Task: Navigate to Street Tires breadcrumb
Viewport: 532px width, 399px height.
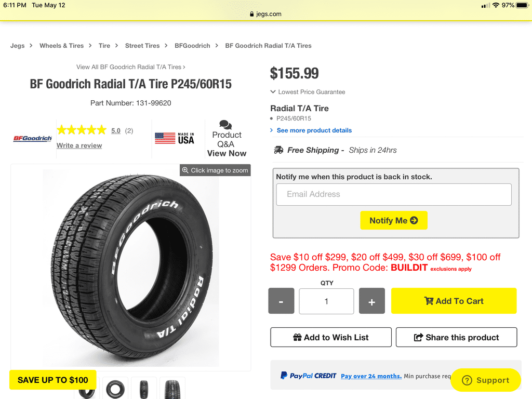Action: tap(141, 46)
